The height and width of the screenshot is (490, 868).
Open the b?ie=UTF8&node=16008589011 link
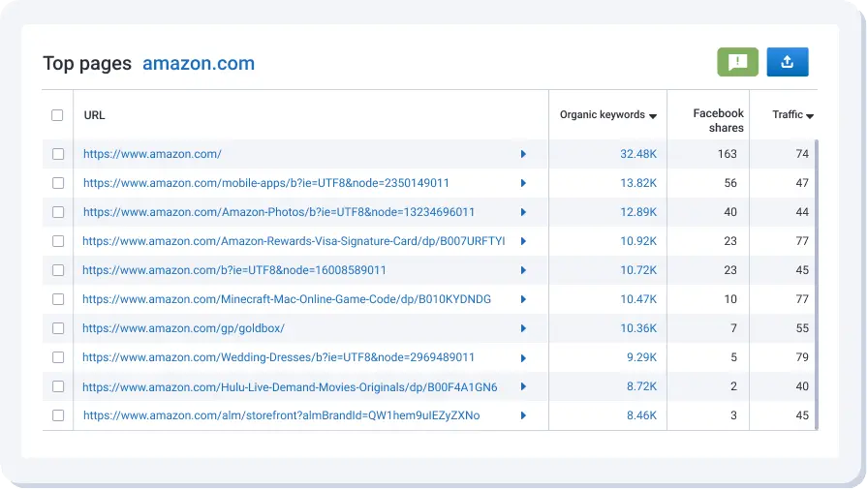click(x=234, y=270)
